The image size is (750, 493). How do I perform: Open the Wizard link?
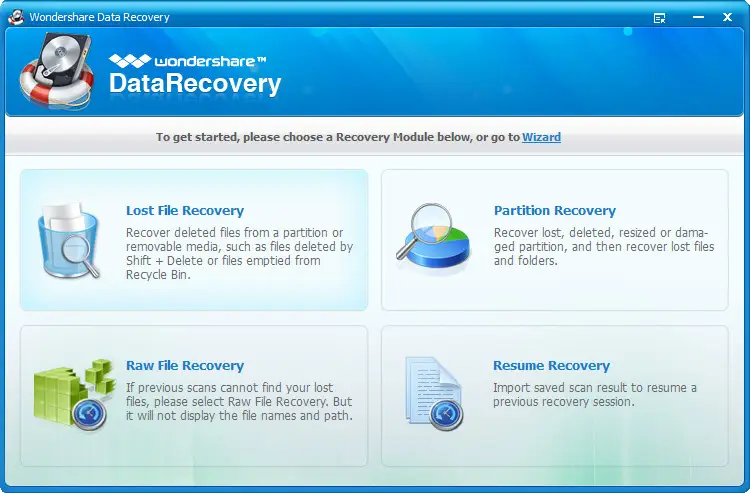pyautogui.click(x=541, y=137)
